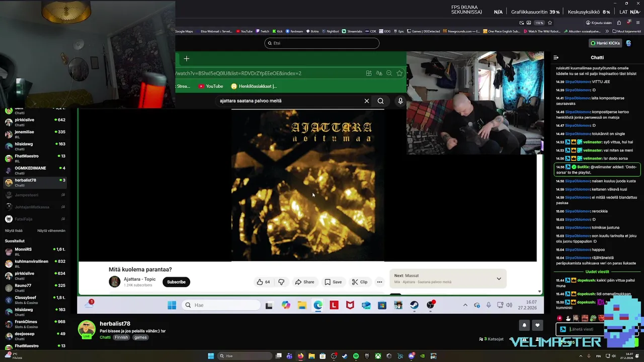Click Steam icon in streamed taskbar
644x362 pixels.
[414, 305]
